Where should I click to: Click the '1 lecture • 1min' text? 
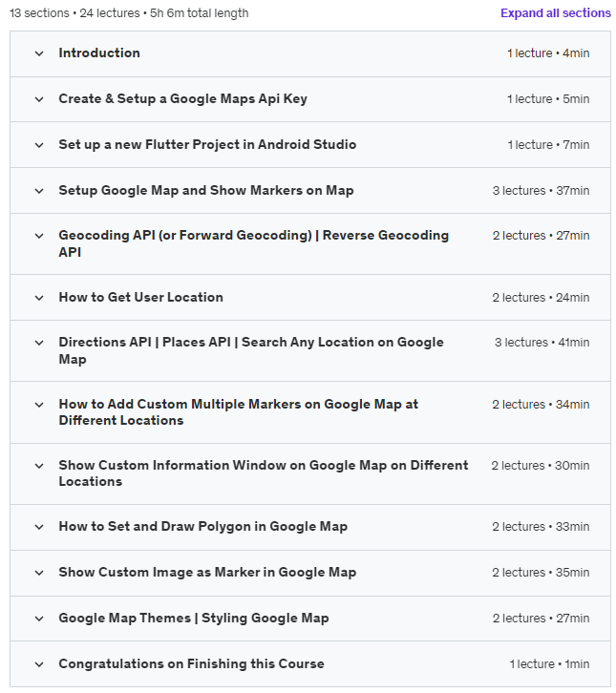[550, 664]
